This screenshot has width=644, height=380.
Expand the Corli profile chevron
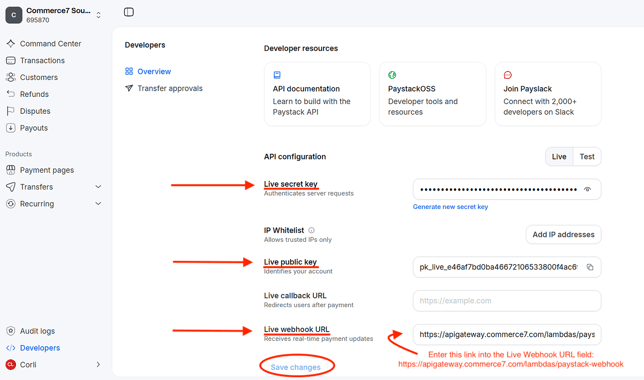(x=98, y=364)
